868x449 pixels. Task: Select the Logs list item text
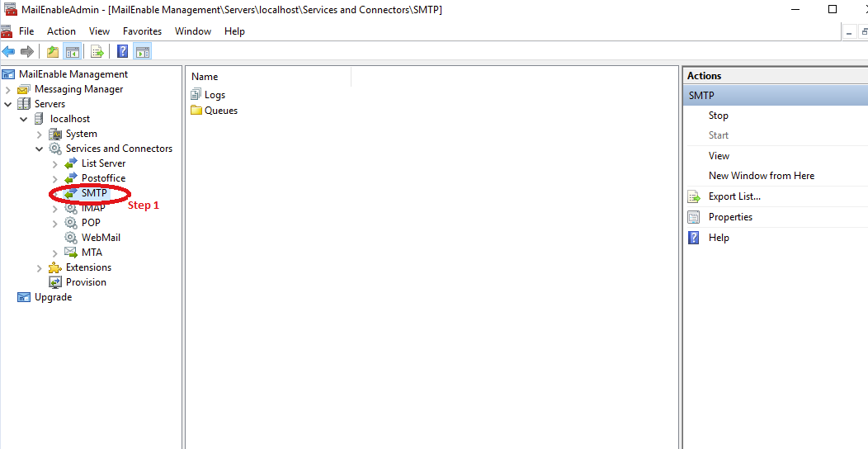[x=215, y=95]
